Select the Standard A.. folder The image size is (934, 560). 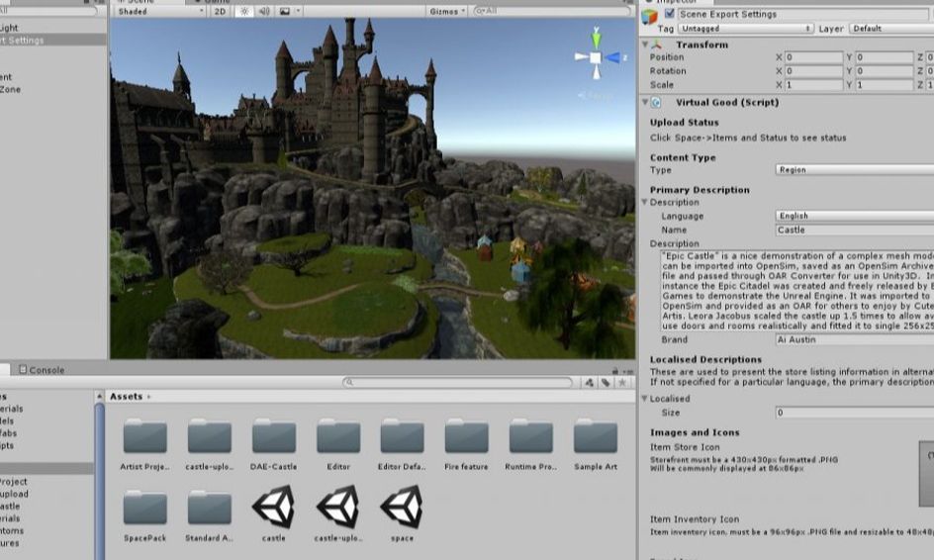click(209, 515)
